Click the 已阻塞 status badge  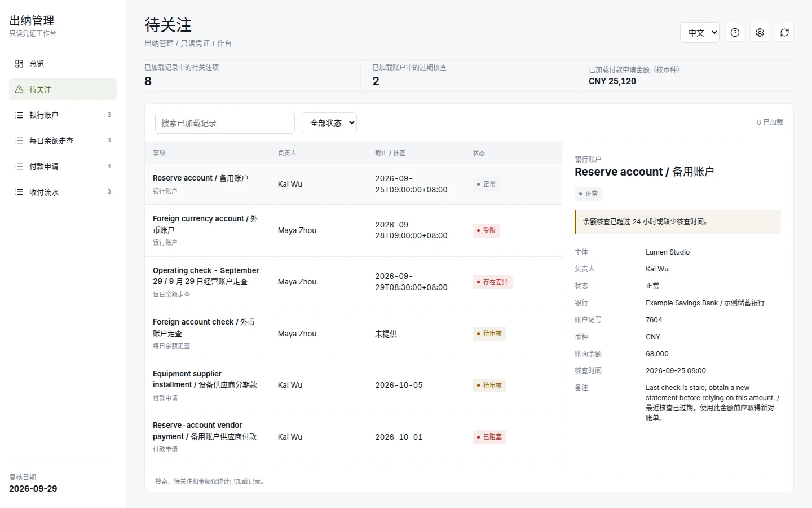[489, 437]
